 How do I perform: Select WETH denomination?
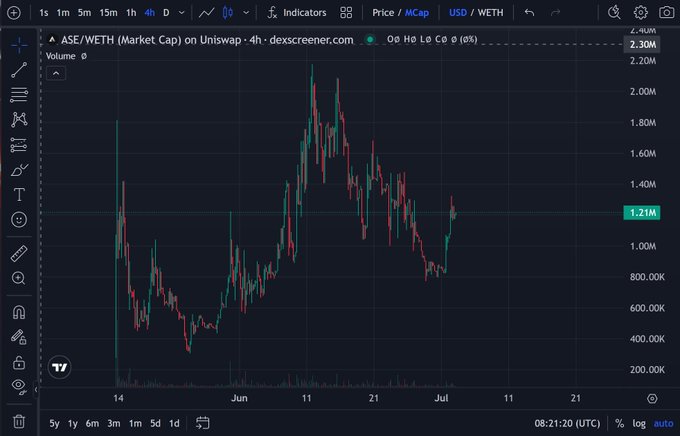pos(490,13)
